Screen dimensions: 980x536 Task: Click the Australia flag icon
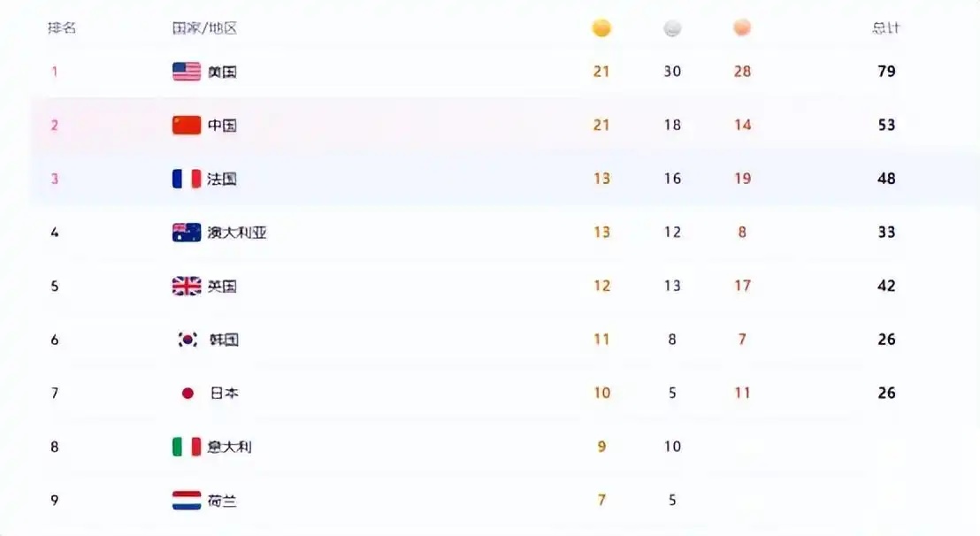(187, 233)
